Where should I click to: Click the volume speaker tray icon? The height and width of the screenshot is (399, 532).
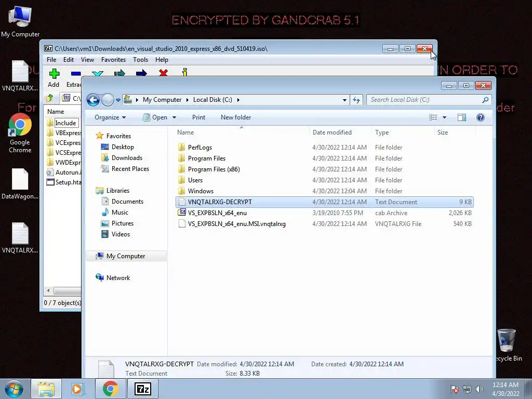tap(480, 389)
